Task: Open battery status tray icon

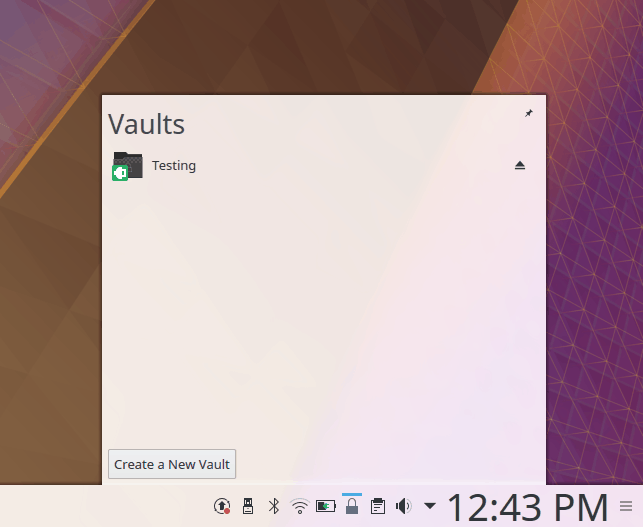Action: (x=326, y=506)
